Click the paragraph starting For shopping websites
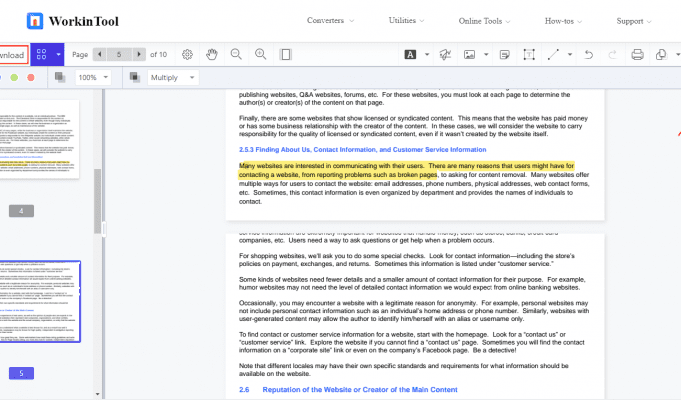 point(407,260)
